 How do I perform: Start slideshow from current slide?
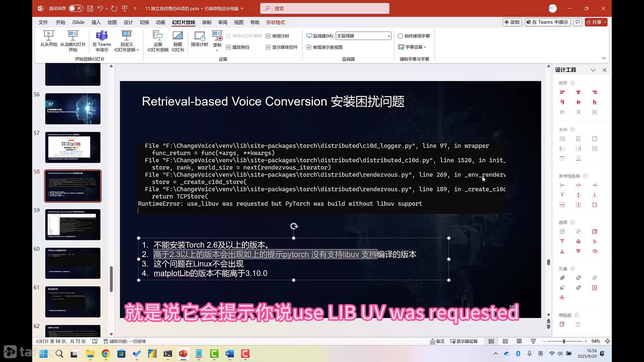click(x=73, y=41)
